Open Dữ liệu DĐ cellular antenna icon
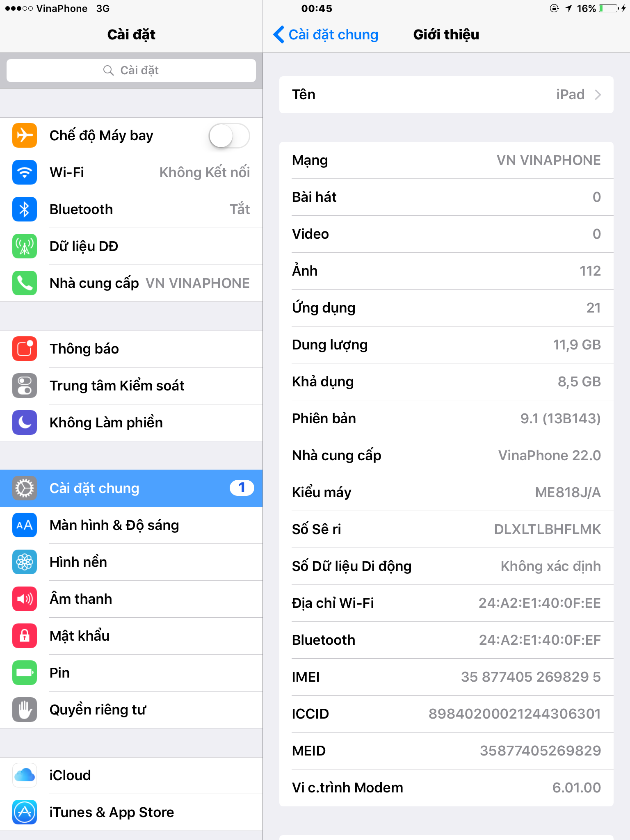Image resolution: width=630 pixels, height=840 pixels. coord(25,246)
